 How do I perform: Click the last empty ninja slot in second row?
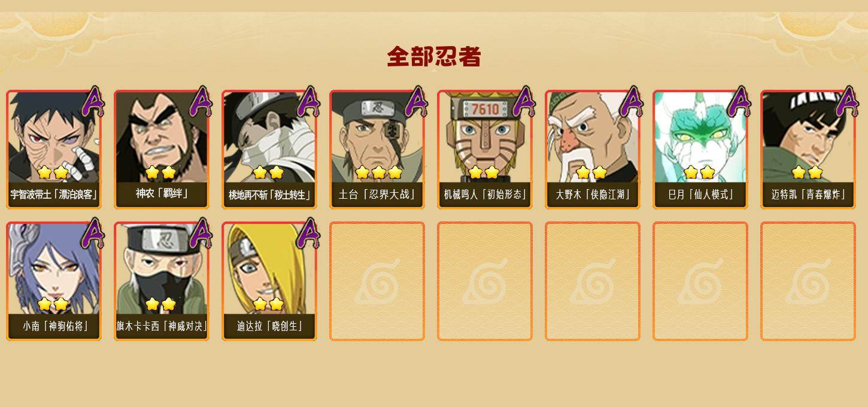coord(808,281)
